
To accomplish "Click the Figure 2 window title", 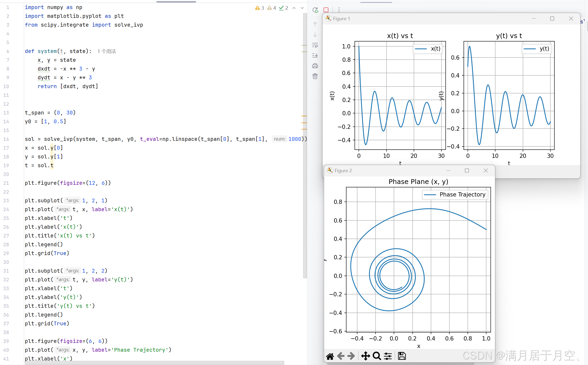I will click(x=343, y=171).
